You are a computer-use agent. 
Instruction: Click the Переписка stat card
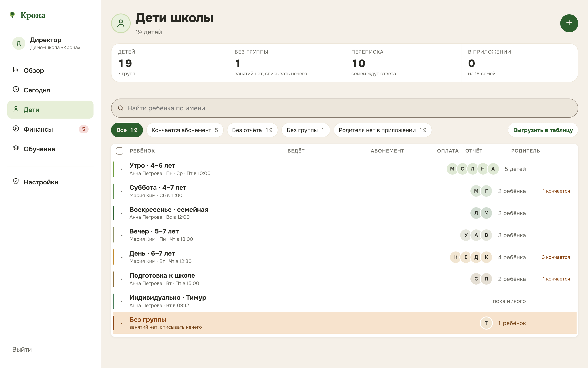(x=403, y=63)
